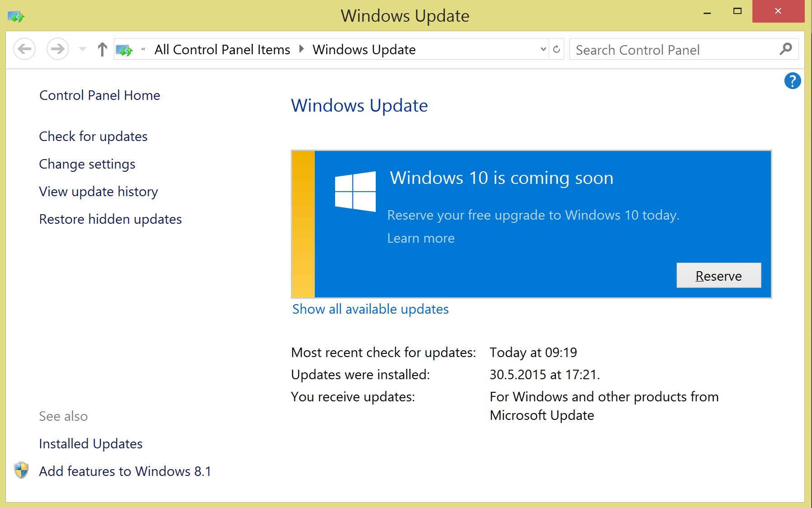Image resolution: width=812 pixels, height=508 pixels.
Task: Click the shield icon next to Add features
Action: click(x=21, y=470)
